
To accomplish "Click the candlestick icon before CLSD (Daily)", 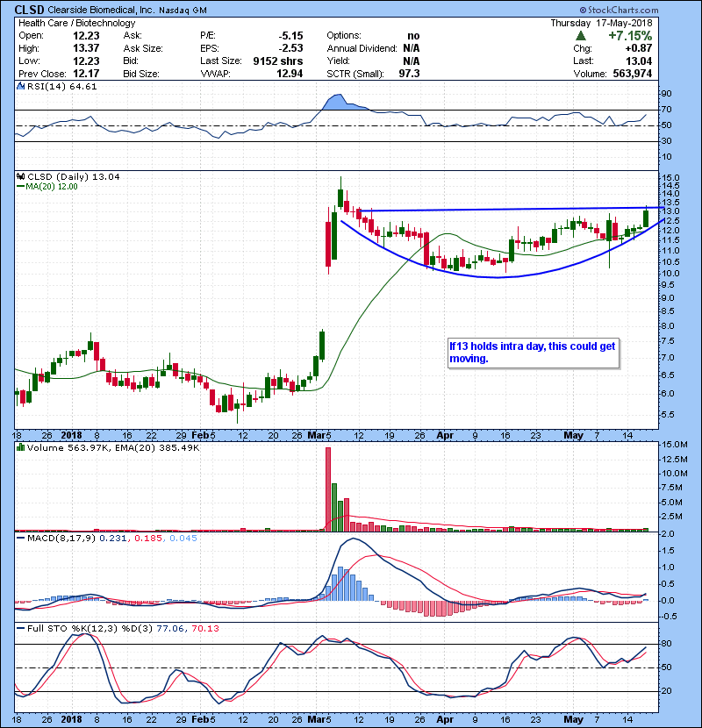I will click(20, 176).
